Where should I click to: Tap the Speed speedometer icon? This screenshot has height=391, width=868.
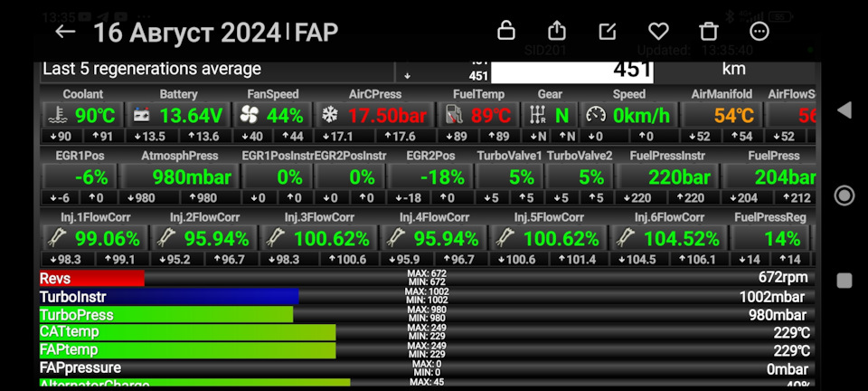pyautogui.click(x=595, y=116)
